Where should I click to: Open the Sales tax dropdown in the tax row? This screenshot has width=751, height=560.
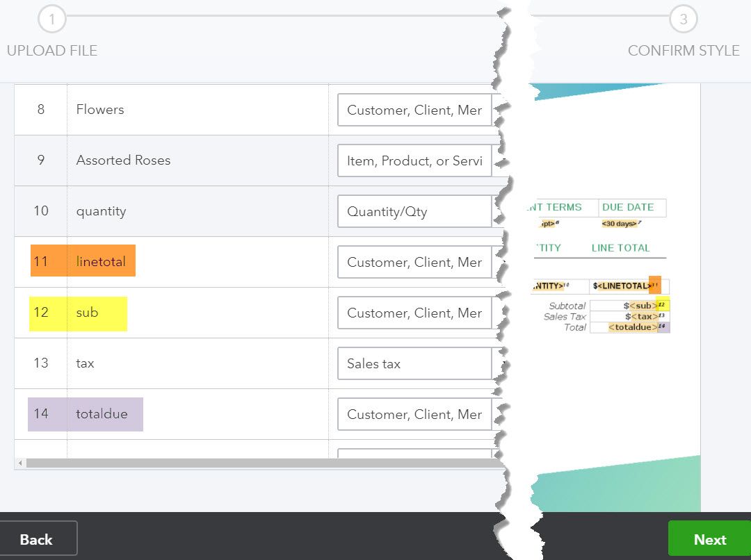click(x=418, y=364)
